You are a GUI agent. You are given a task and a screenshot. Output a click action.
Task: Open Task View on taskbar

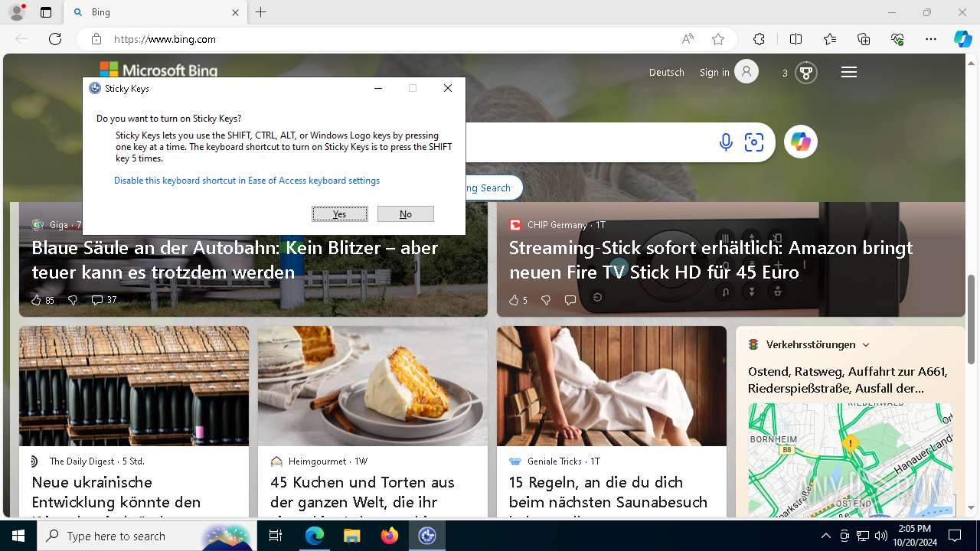pos(276,536)
